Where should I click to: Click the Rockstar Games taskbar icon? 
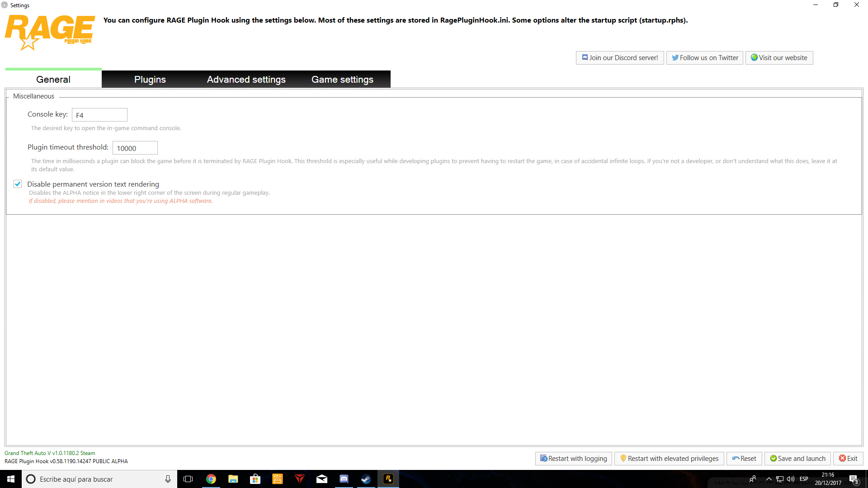tap(388, 479)
